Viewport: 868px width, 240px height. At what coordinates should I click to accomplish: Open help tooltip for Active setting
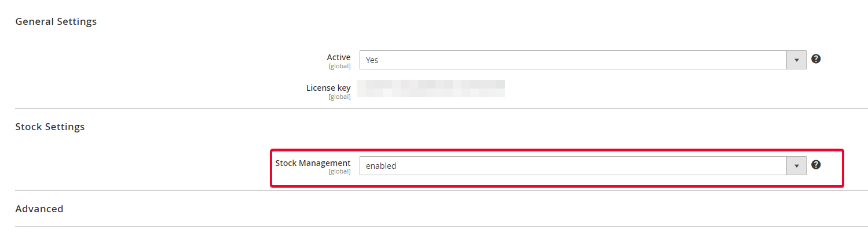[816, 59]
